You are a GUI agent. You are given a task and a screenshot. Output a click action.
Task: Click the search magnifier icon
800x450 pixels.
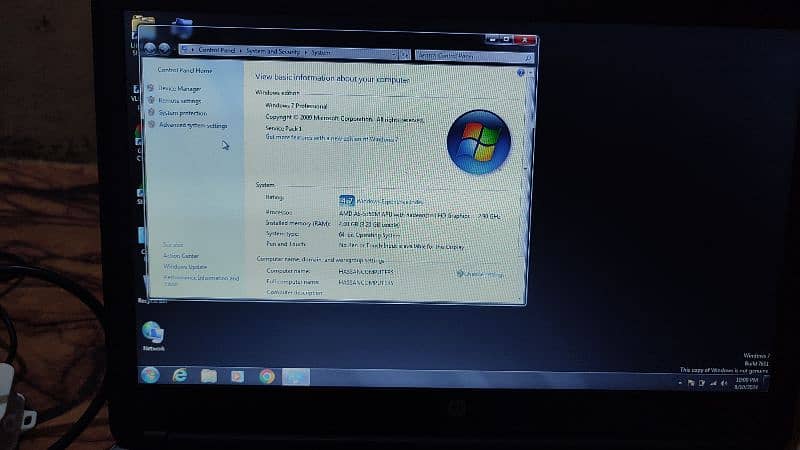point(528,58)
